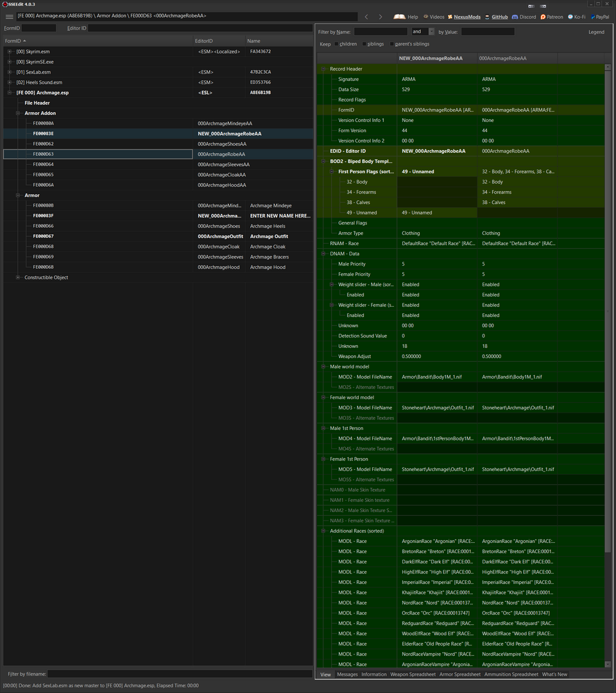Image resolution: width=616 pixels, height=693 pixels.
Task: Navigate forward with the right arrow
Action: point(380,17)
